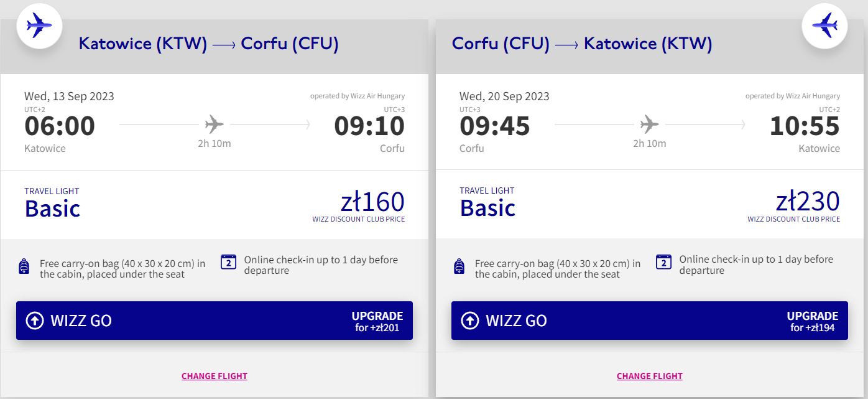Screen dimensions: 868x399
Task: Click the Katowice (KTW) → Corfu (CFU) route heading
Action: tap(208, 44)
